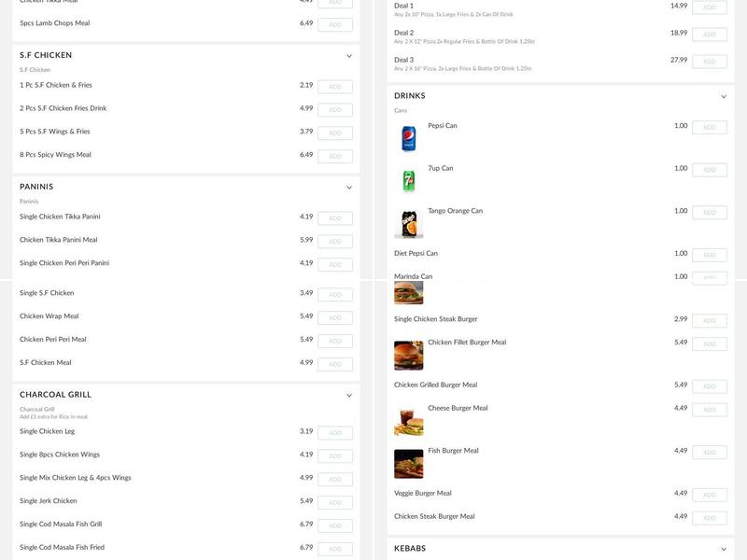
Task: Click the Fish Burger Meal image
Action: (x=409, y=463)
